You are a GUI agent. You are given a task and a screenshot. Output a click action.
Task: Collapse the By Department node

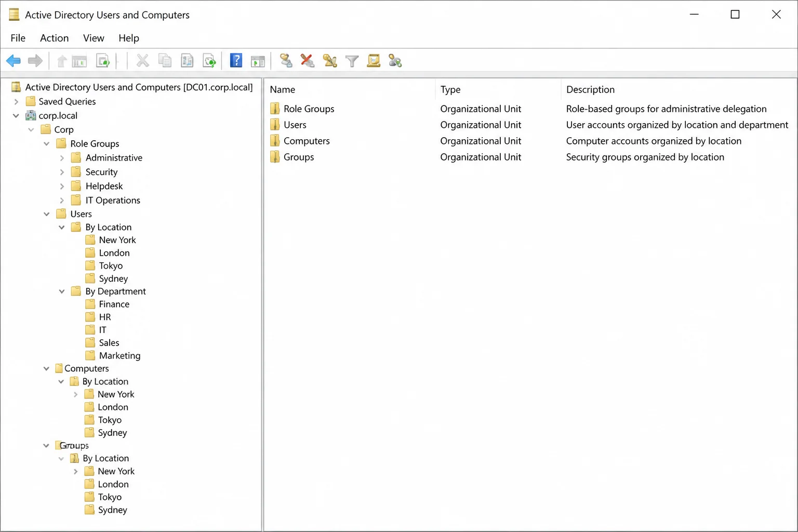[62, 291]
